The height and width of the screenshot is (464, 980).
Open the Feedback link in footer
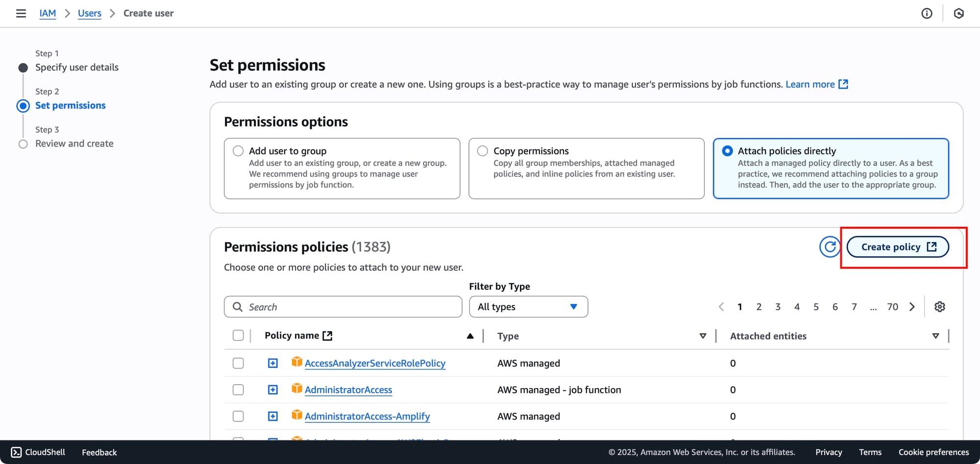99,452
